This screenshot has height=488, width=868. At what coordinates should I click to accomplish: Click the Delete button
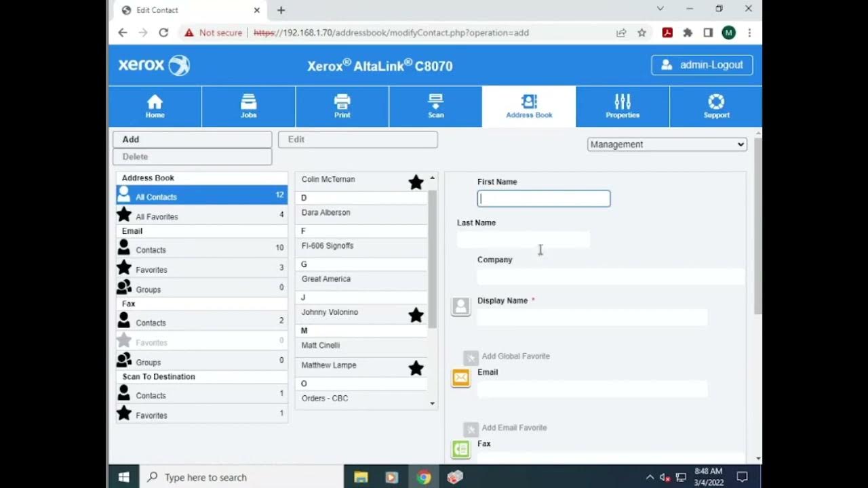click(193, 157)
